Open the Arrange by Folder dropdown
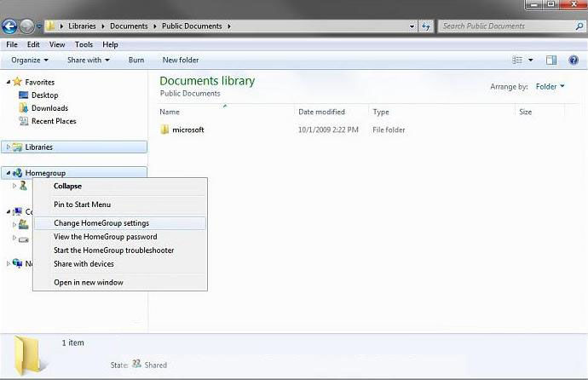The height and width of the screenshot is (380, 588). pyautogui.click(x=550, y=87)
